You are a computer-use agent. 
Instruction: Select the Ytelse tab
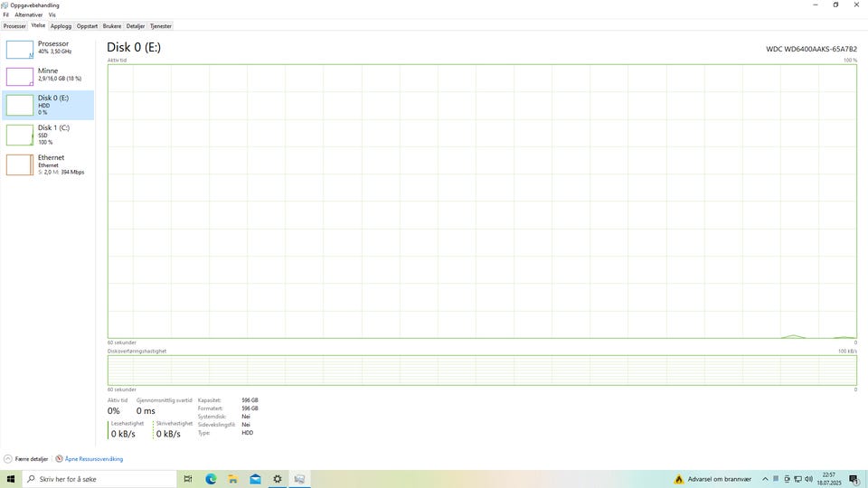(x=38, y=25)
